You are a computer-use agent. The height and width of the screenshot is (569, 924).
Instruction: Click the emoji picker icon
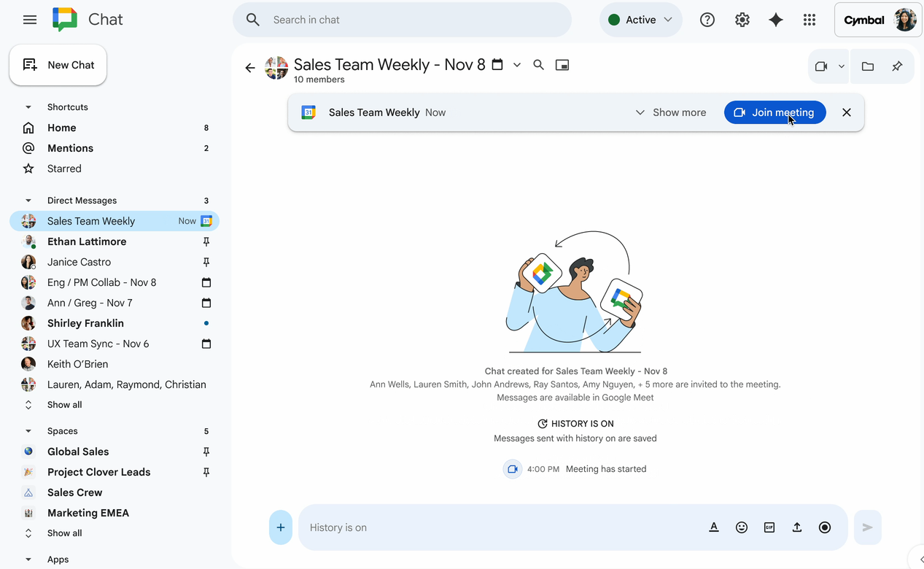coord(742,527)
